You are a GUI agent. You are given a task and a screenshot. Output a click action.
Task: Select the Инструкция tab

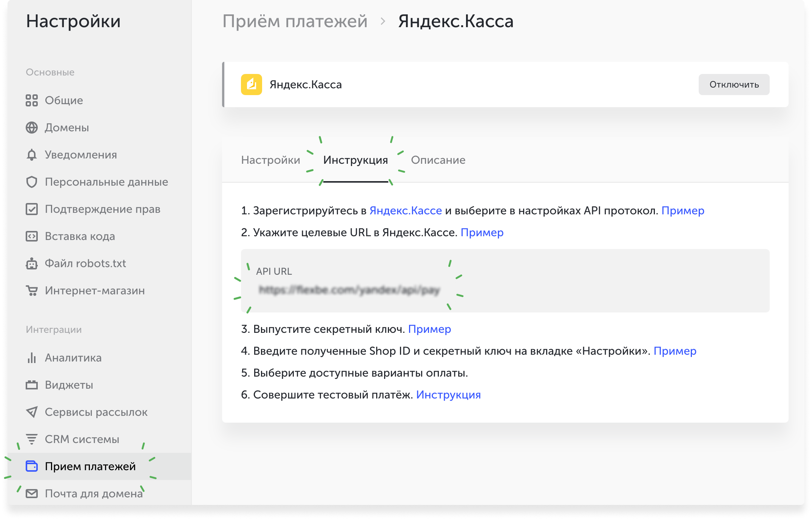click(355, 160)
